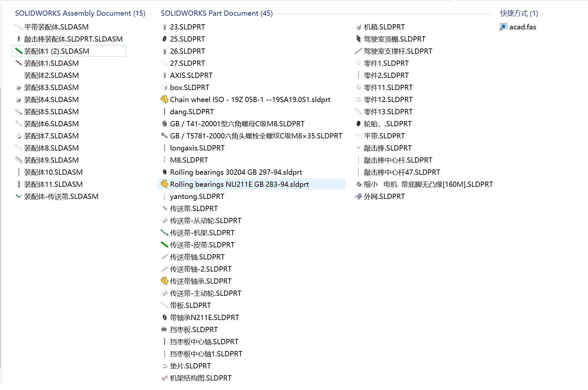Select the 传送带轴-2.SLDPRT file name
The image size is (588, 390).
pyautogui.click(x=201, y=269)
